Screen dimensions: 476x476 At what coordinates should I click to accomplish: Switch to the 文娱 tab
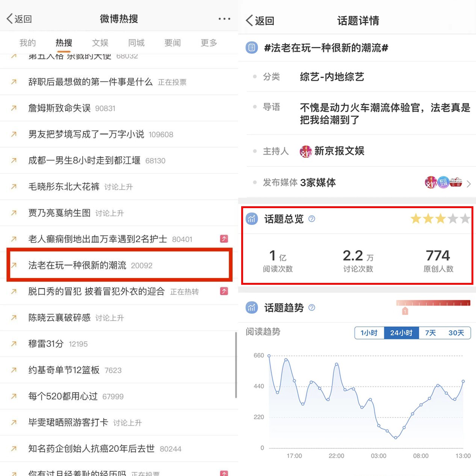point(100,43)
